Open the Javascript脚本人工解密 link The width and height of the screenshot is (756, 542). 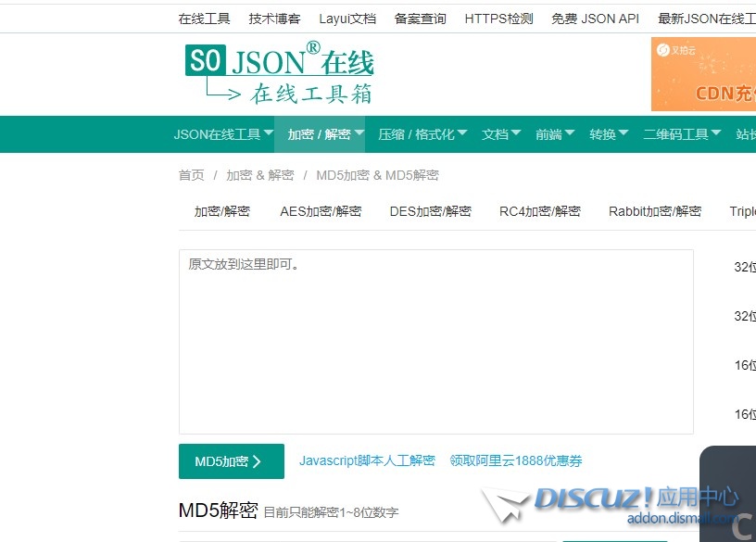pyautogui.click(x=367, y=460)
